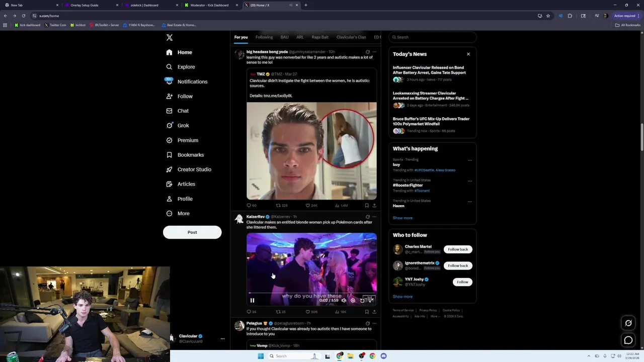Open Notifications in the sidebar
The image size is (644, 362).
[x=186, y=81]
